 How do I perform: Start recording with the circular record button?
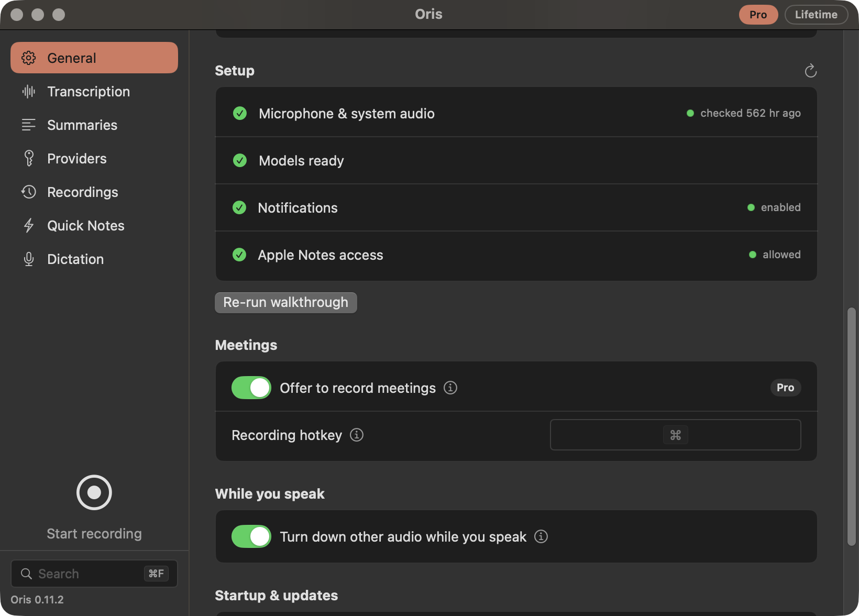94,492
